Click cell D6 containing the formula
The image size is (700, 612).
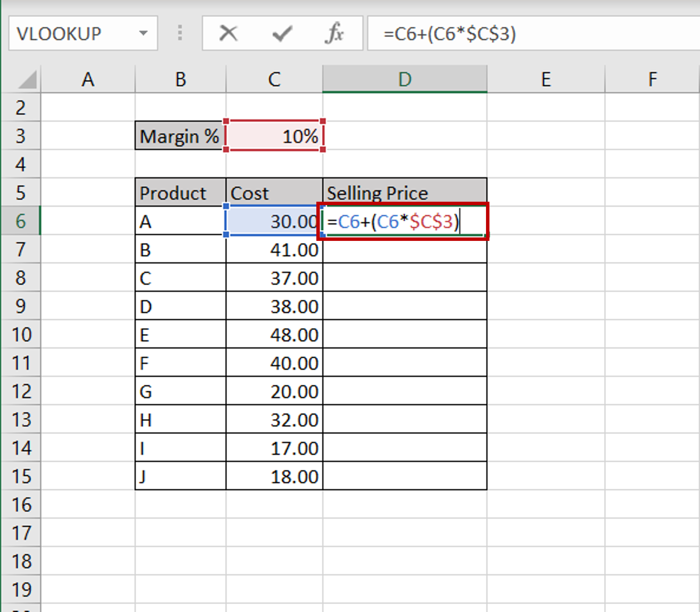tap(405, 221)
